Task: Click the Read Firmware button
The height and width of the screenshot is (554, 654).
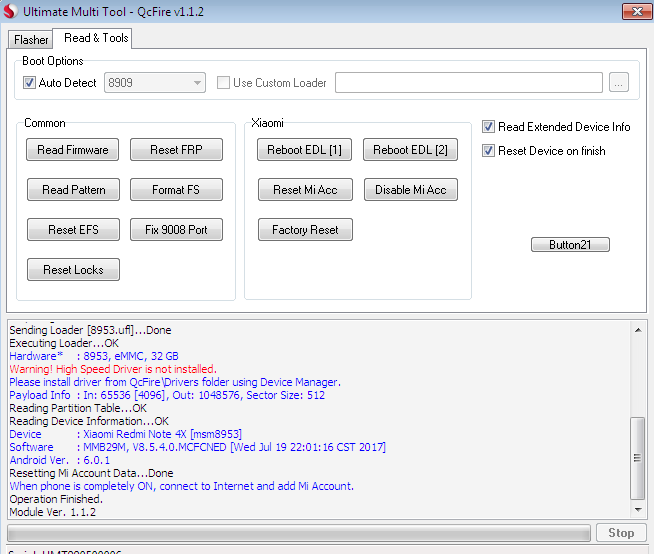Action: point(73,150)
